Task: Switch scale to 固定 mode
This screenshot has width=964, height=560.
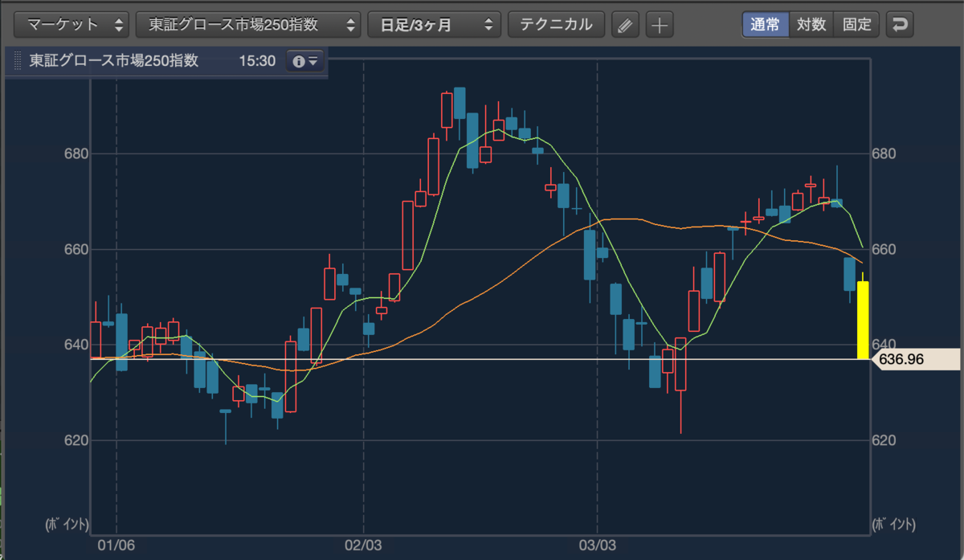Action: 857,24
